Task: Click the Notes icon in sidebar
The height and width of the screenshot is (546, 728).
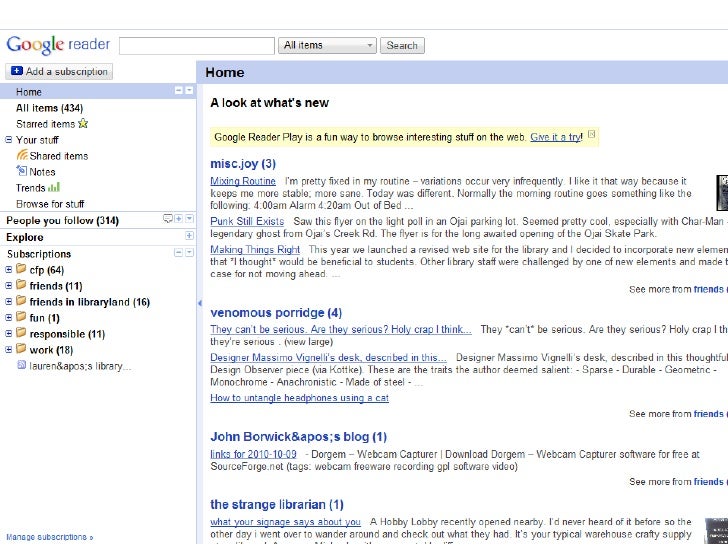Action: click(x=22, y=172)
